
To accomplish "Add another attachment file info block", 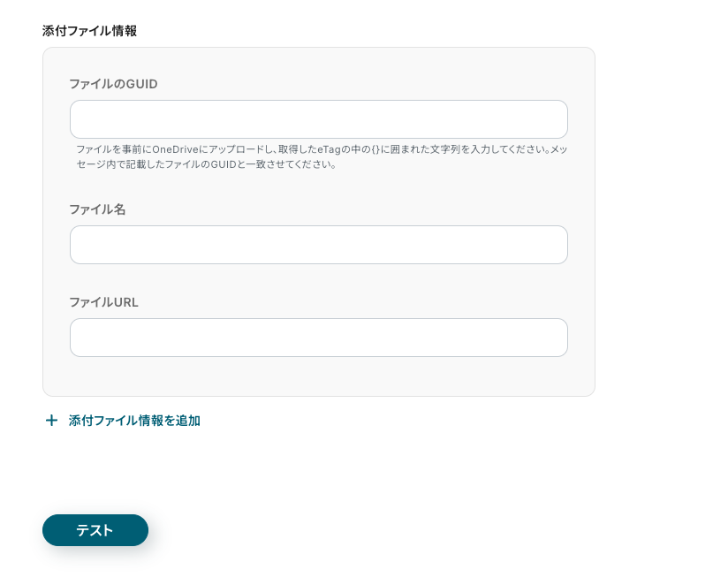I will [x=134, y=421].
